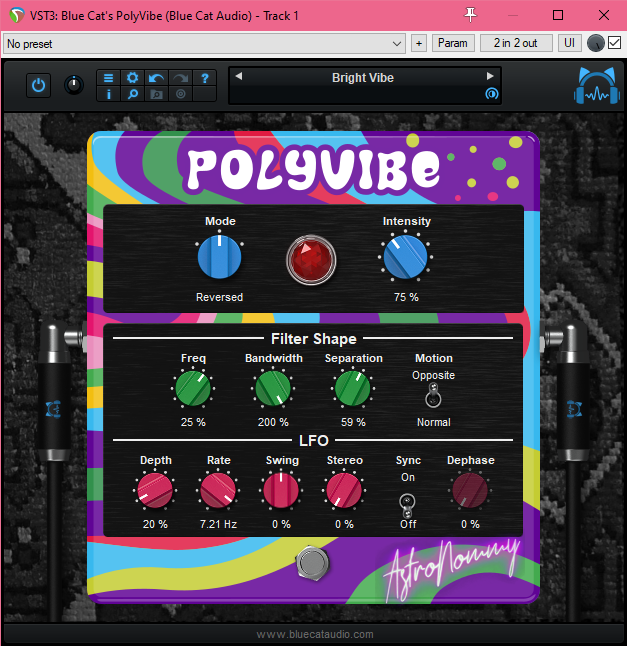Toggle the plugin enable checkbox in header
Viewport: 627px width, 646px height.
[x=614, y=43]
